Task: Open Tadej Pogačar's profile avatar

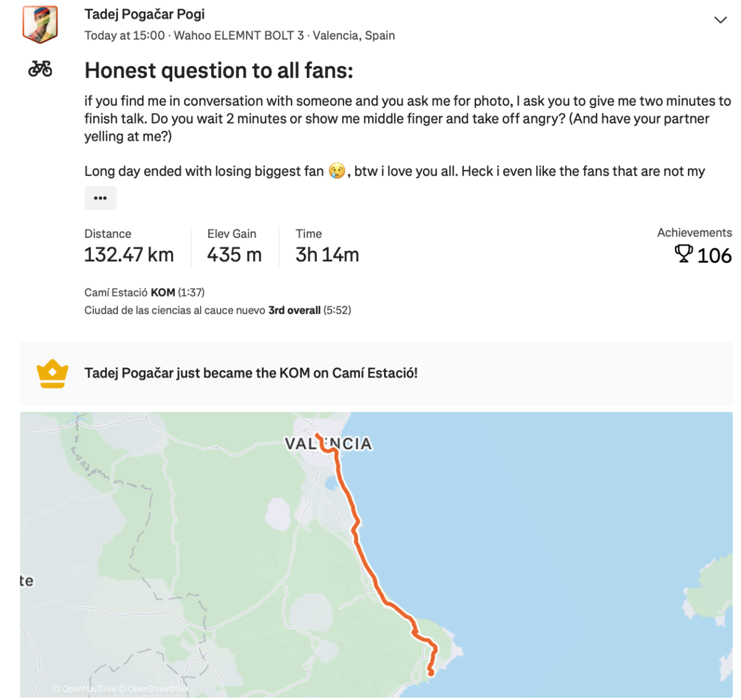Action: click(x=40, y=25)
